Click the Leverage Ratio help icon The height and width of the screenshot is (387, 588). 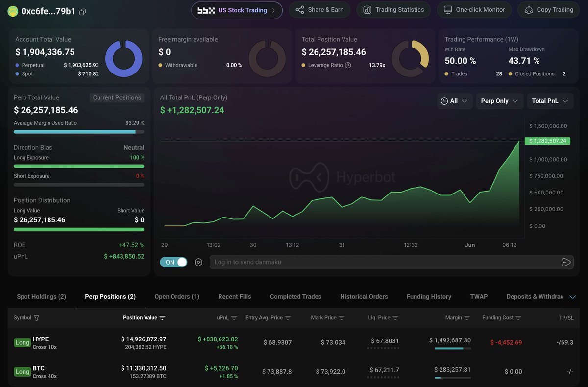tap(348, 65)
